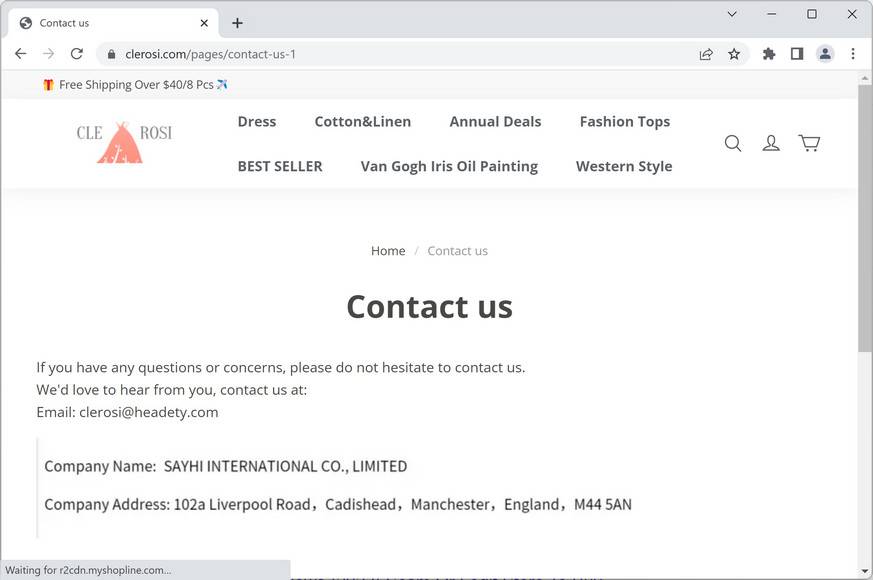Click the vertical scrollbar thumb

pos(865,218)
